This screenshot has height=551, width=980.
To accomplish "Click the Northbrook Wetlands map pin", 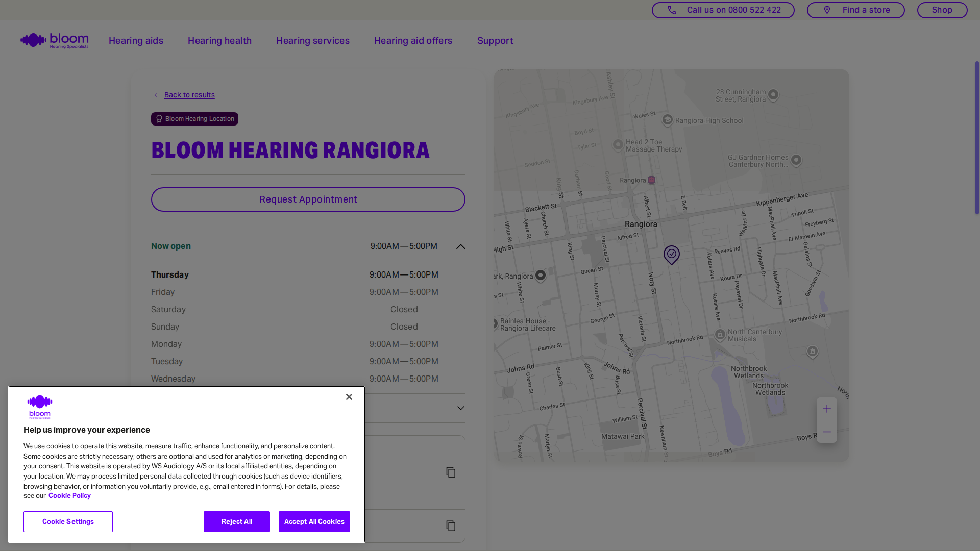I will 812,352.
